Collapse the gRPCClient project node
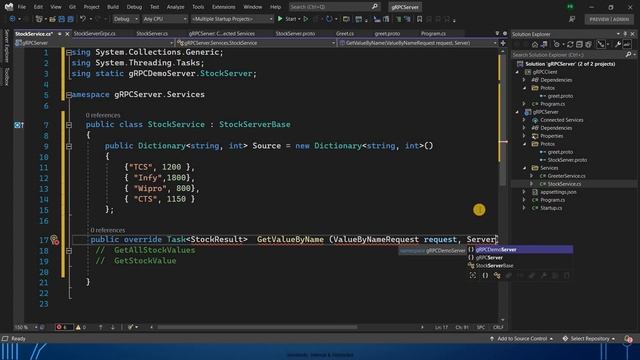This screenshot has height=360, width=640. [517, 72]
